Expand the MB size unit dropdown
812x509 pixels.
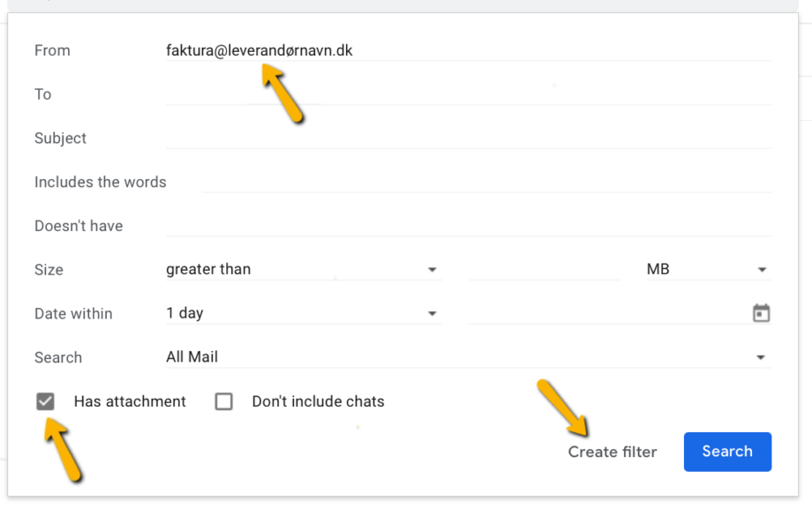coord(709,269)
